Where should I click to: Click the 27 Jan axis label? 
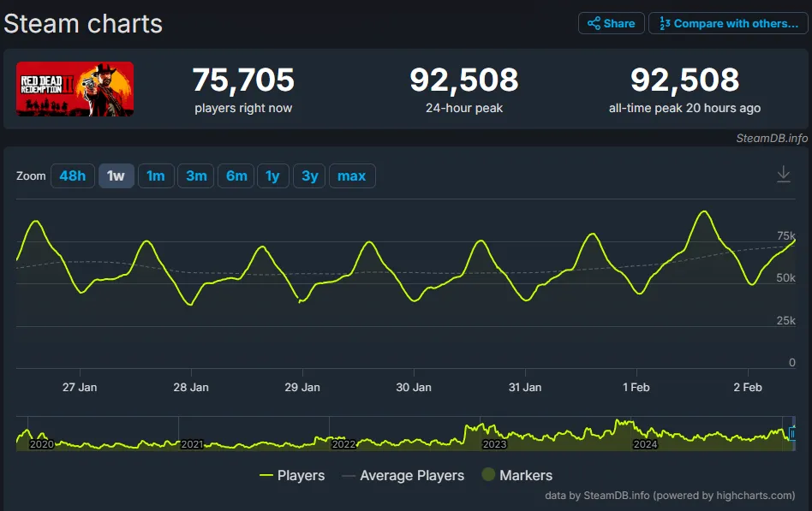80,387
